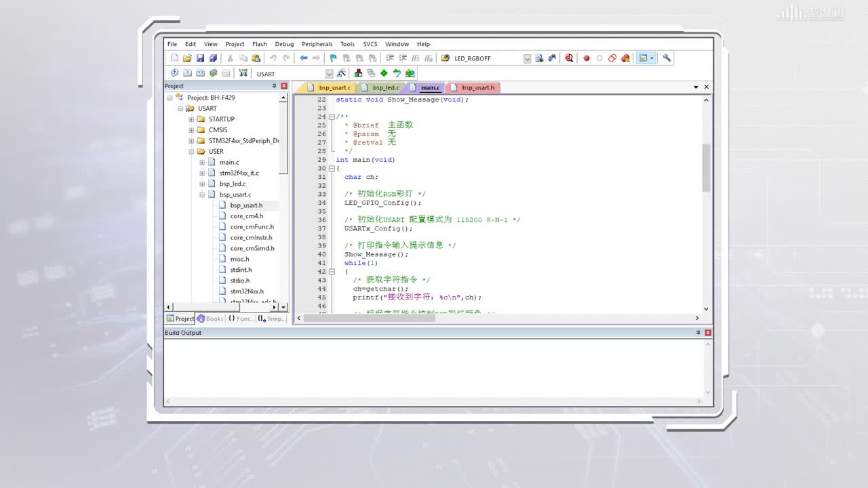Open the Peripherals menu
The image size is (868, 488).
(317, 44)
